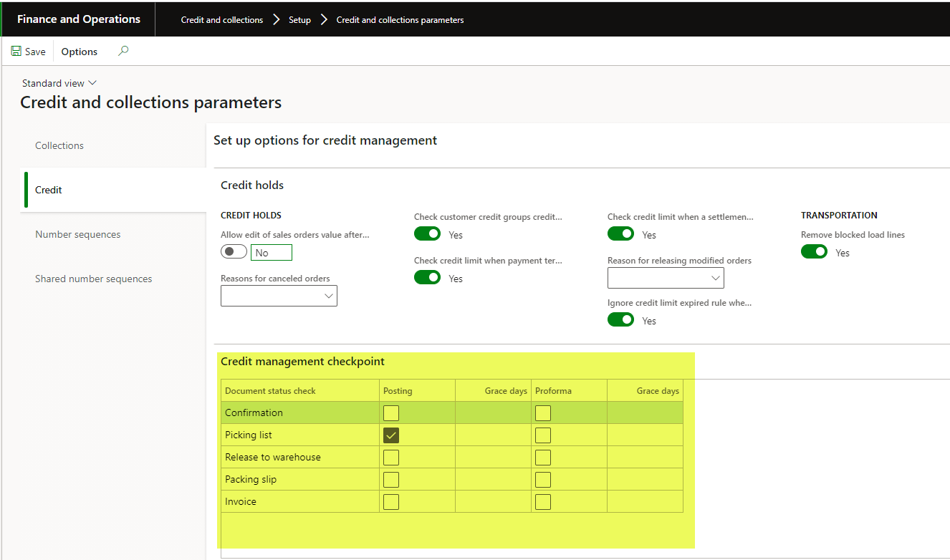
Task: Select the Number sequences tab
Action: pos(77,234)
